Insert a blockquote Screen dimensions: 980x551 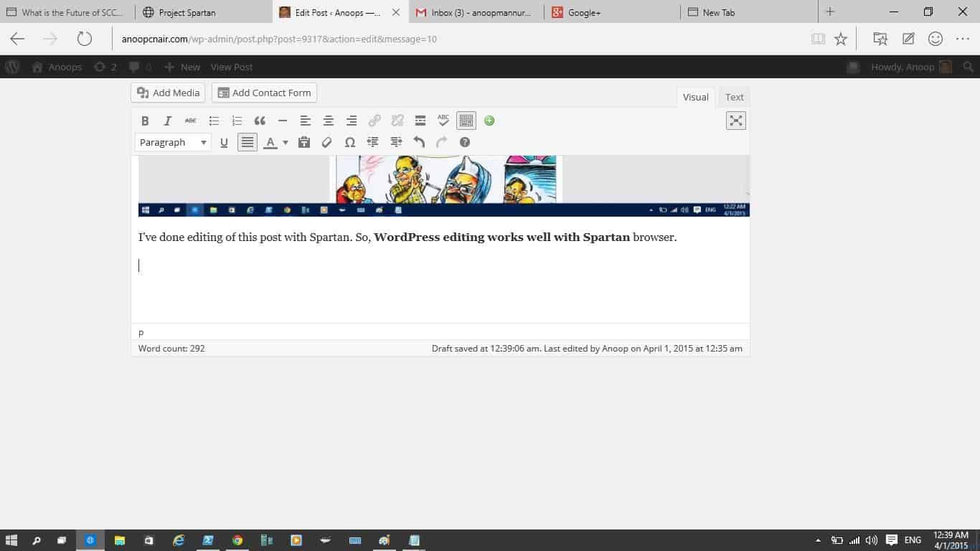point(260,121)
